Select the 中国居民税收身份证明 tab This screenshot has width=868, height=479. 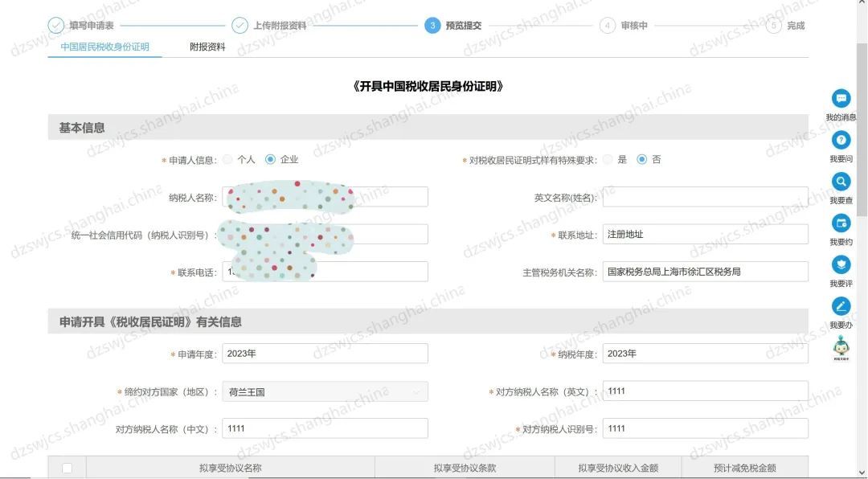[x=104, y=47]
